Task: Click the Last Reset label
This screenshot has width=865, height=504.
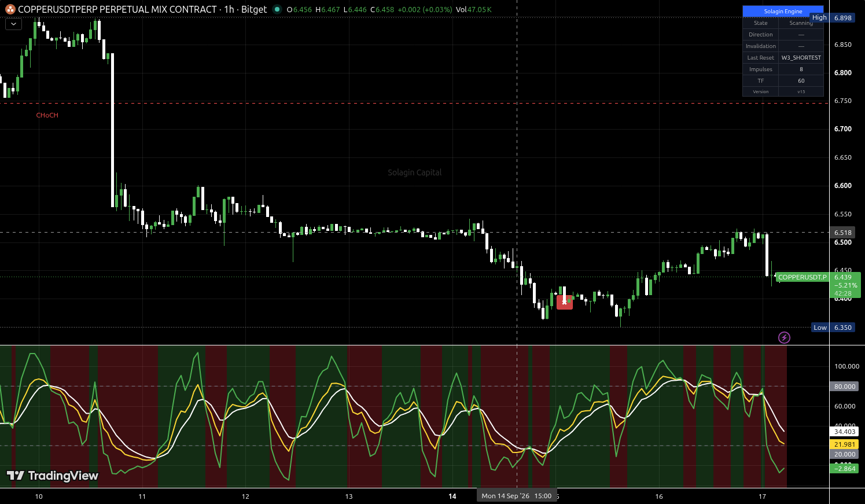Action: click(x=760, y=58)
